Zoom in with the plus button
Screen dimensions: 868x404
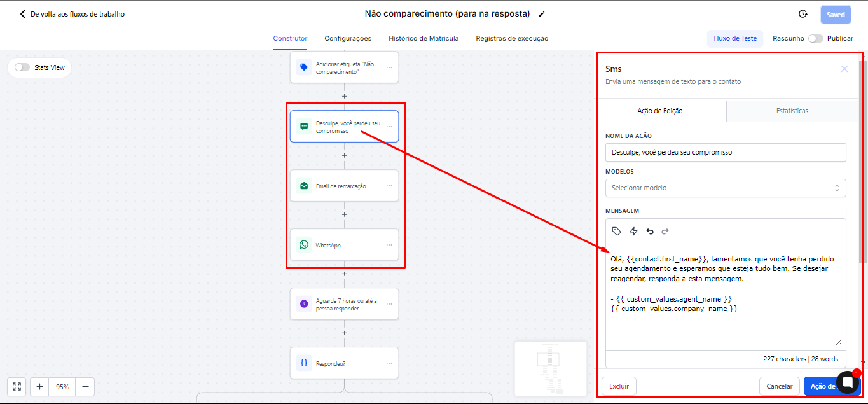click(x=39, y=387)
